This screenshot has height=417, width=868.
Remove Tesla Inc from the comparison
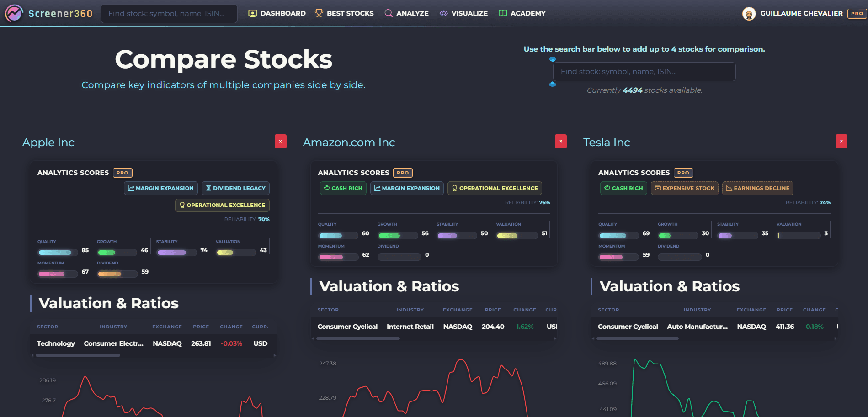(x=841, y=142)
